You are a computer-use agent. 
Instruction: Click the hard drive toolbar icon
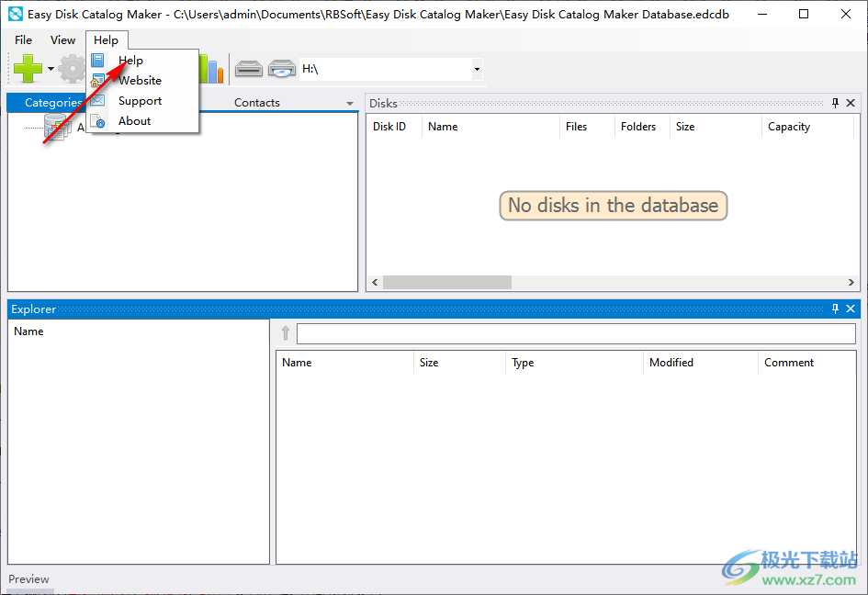click(249, 69)
